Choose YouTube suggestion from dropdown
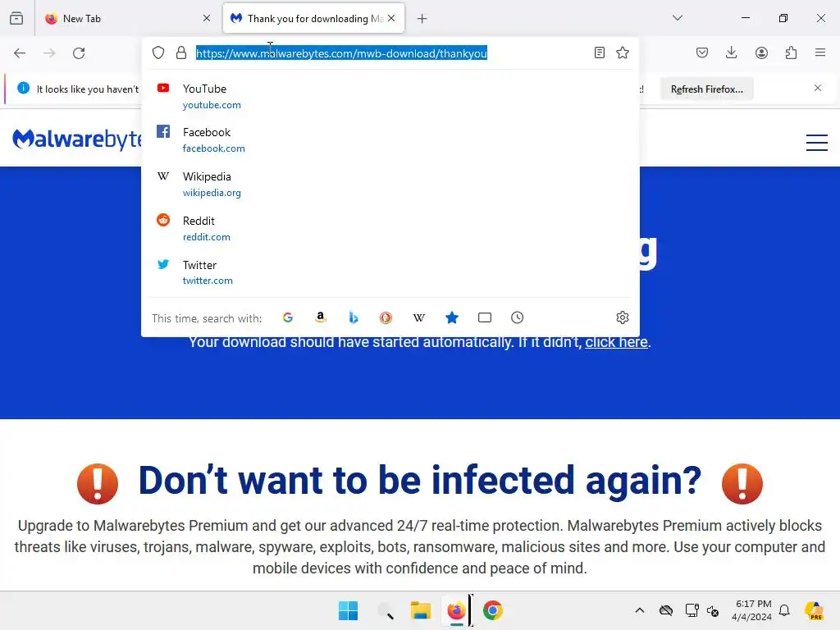840x630 pixels. 390,97
